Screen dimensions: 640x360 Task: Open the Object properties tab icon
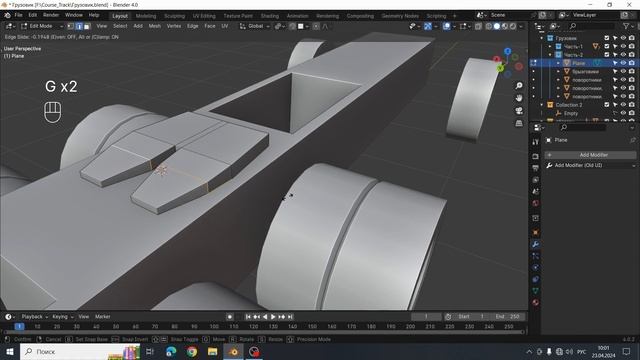click(x=536, y=232)
